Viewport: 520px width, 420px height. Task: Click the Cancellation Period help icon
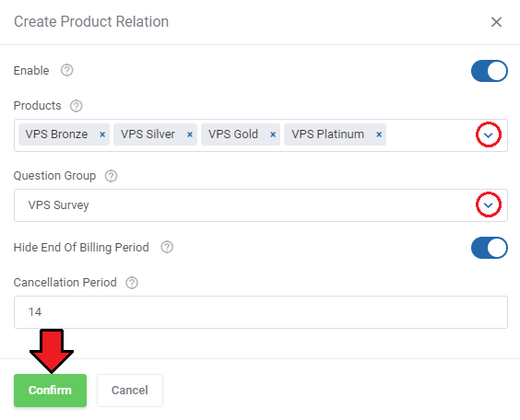(x=132, y=283)
